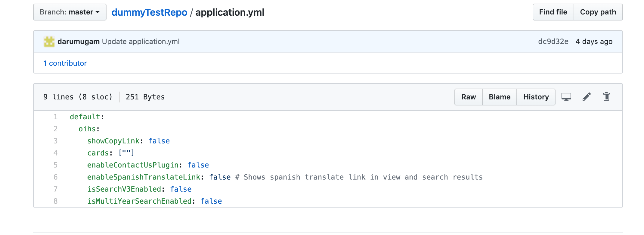Click line number 3 for showCopyLink

[55, 141]
